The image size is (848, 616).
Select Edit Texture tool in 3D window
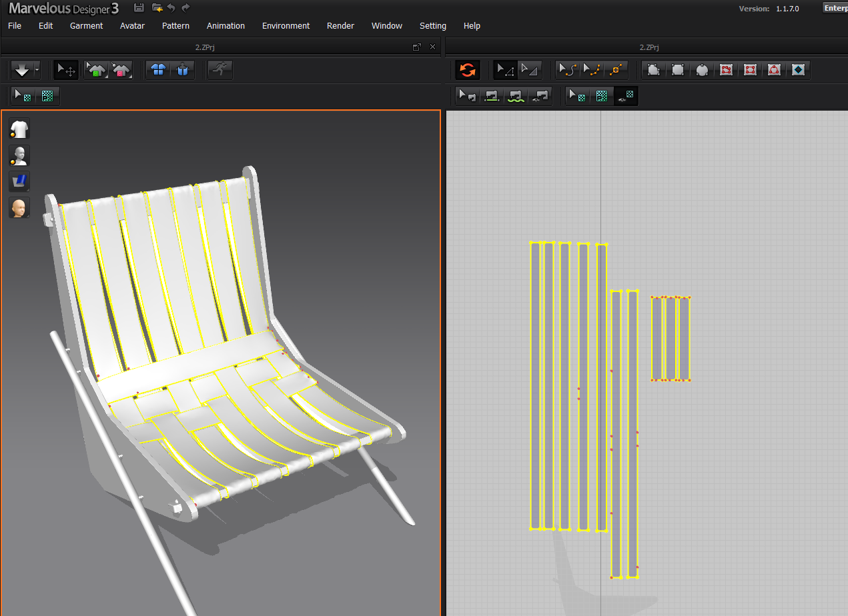click(x=23, y=96)
